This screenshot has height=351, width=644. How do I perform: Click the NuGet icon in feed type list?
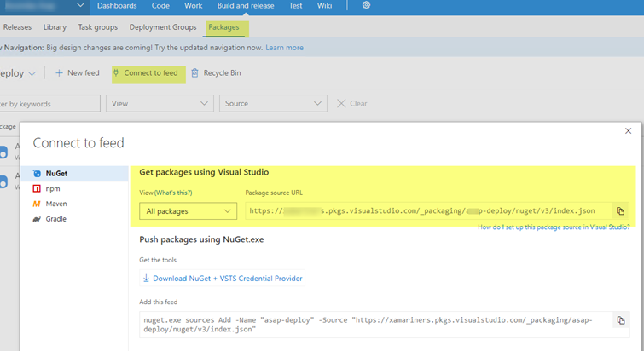[x=37, y=174]
